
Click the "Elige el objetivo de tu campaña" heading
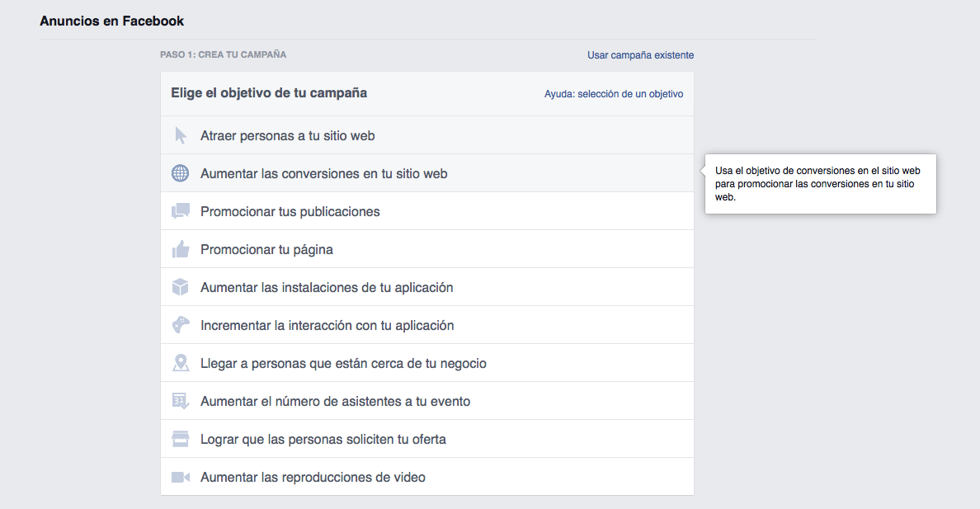(269, 93)
